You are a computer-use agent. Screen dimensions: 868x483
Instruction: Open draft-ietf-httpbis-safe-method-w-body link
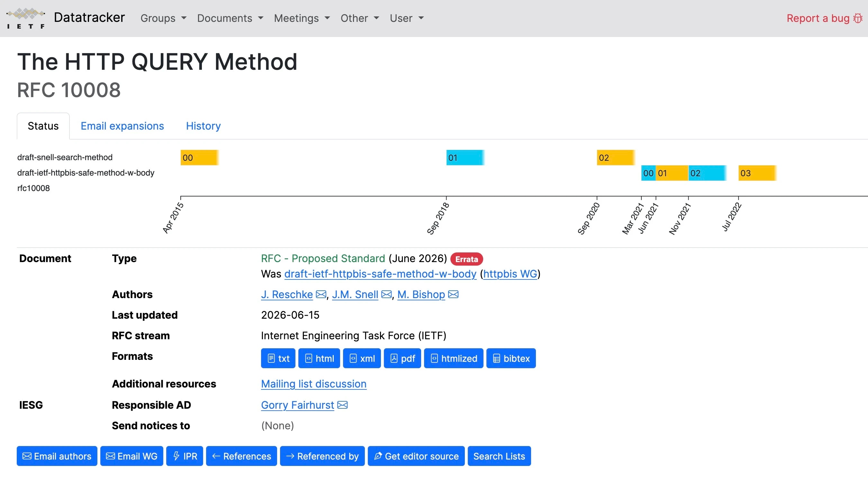click(380, 274)
